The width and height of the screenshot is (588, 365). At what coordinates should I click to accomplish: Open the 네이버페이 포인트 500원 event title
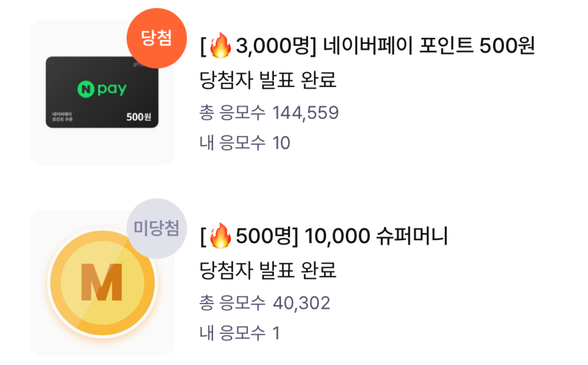click(x=368, y=46)
